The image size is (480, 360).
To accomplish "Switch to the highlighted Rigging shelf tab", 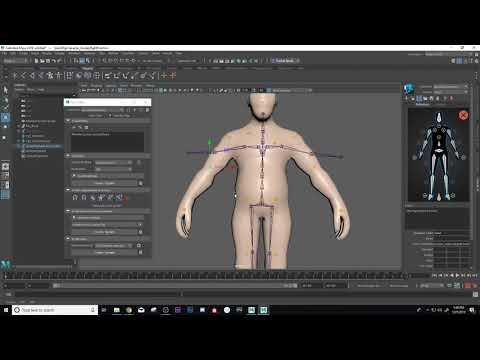I will [88, 68].
